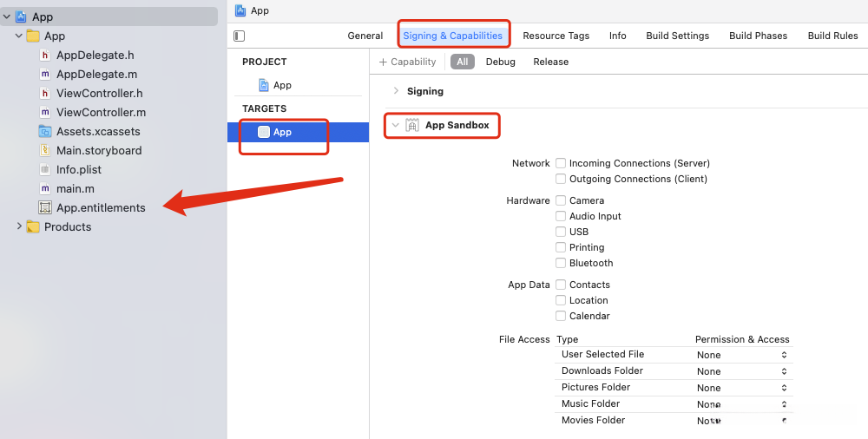Screen dimensions: 868x439
Task: Click the Info.plist file icon
Action: click(x=45, y=170)
